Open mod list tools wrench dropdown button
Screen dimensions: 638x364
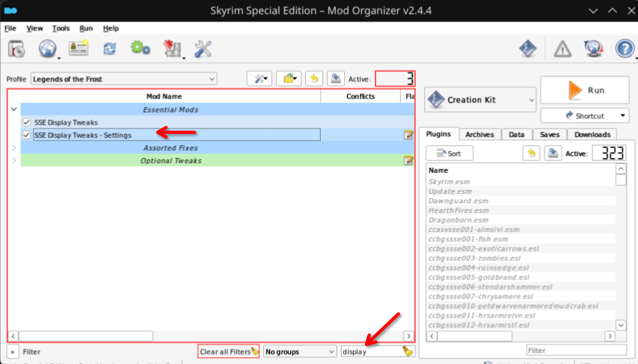[259, 78]
